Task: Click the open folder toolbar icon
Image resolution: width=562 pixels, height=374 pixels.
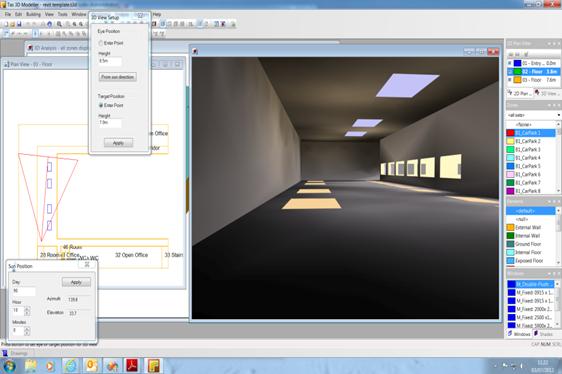Action: tap(12, 24)
